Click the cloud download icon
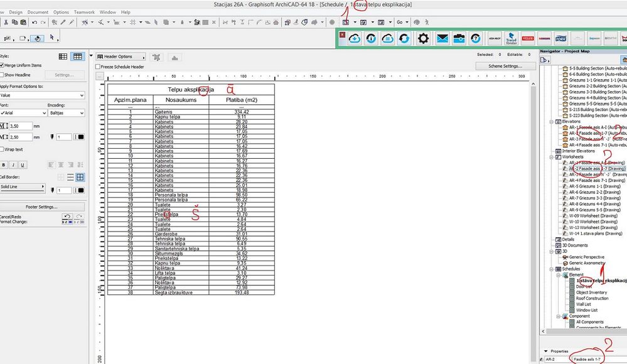627x364 pixels. [355, 39]
